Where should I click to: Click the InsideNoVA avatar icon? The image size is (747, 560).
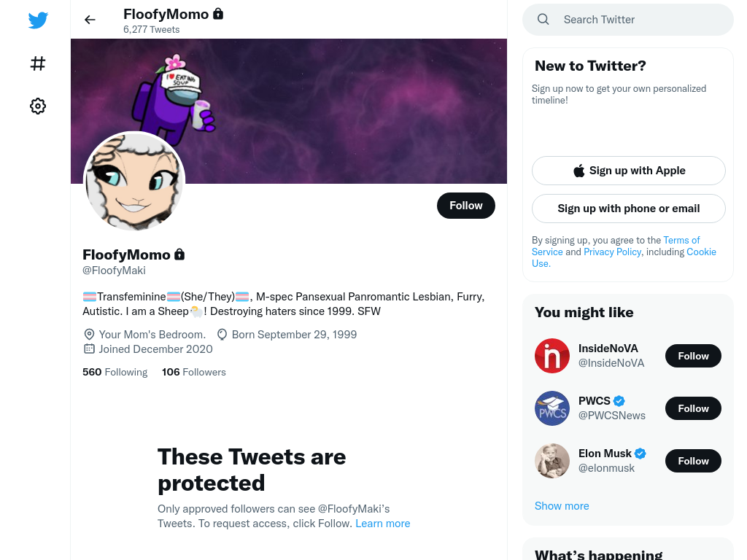pyautogui.click(x=552, y=356)
